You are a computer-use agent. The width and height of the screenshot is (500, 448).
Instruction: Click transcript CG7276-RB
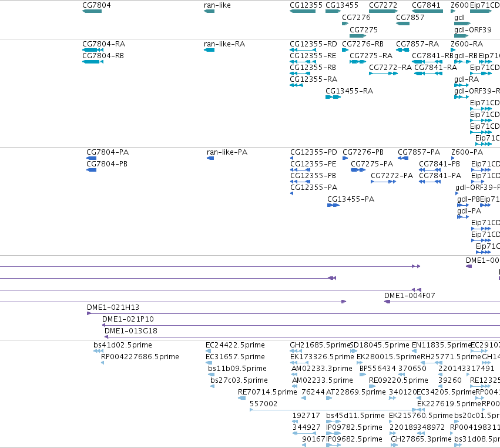tap(363, 44)
